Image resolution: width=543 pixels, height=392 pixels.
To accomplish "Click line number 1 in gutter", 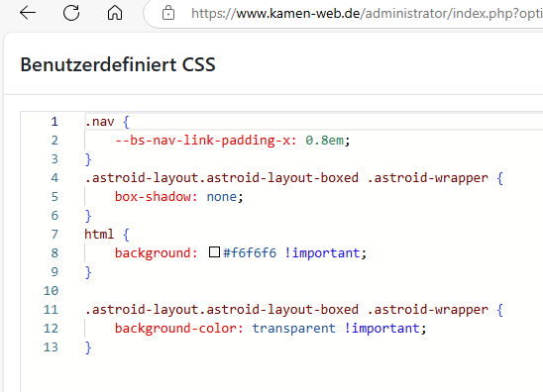I will (x=54, y=122).
